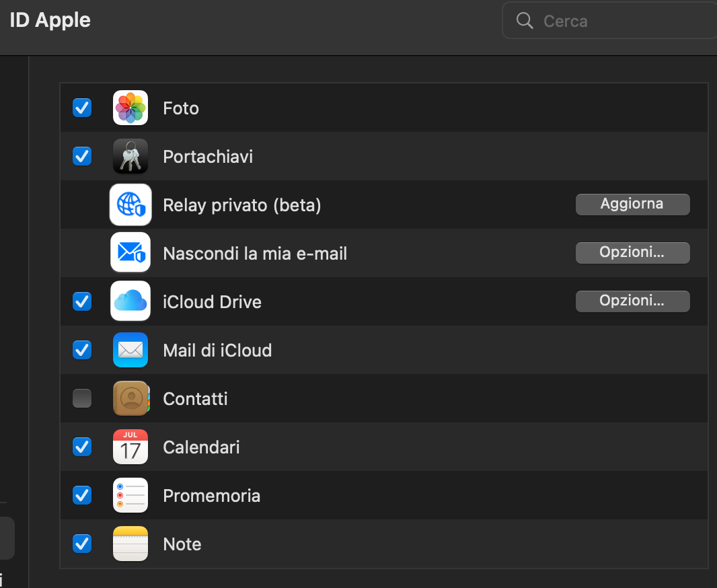The width and height of the screenshot is (717, 588).
Task: Click the Mail di iCloud envelope icon
Action: point(130,350)
